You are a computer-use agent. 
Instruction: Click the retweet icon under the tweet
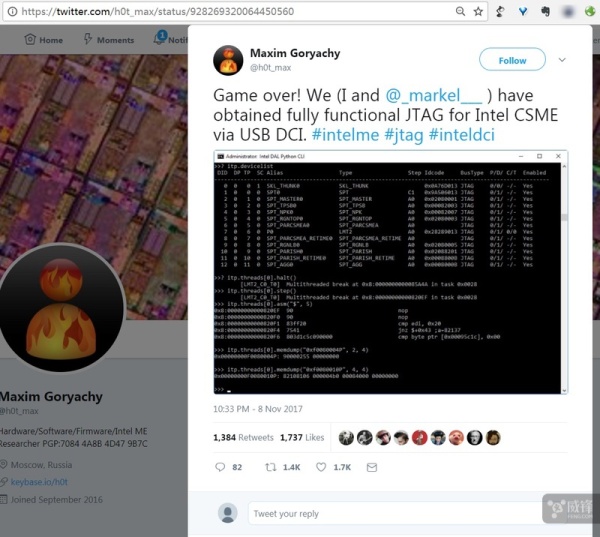pyautogui.click(x=271, y=467)
